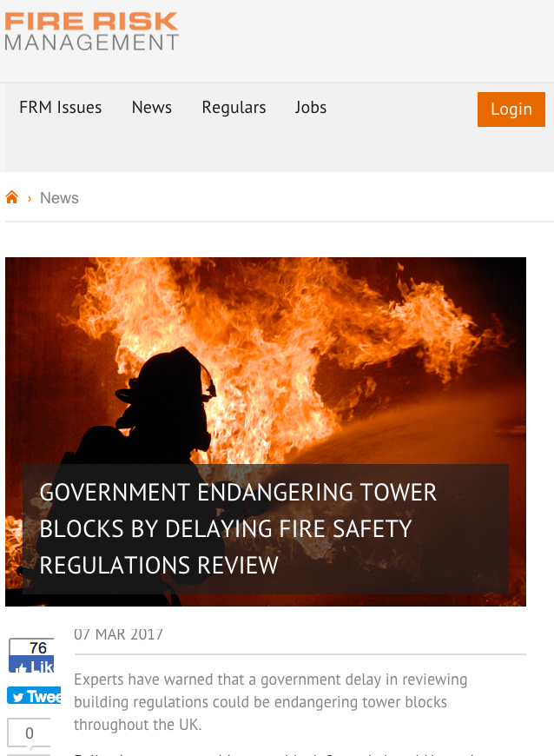Click the article headline about tower blocks

(x=239, y=528)
